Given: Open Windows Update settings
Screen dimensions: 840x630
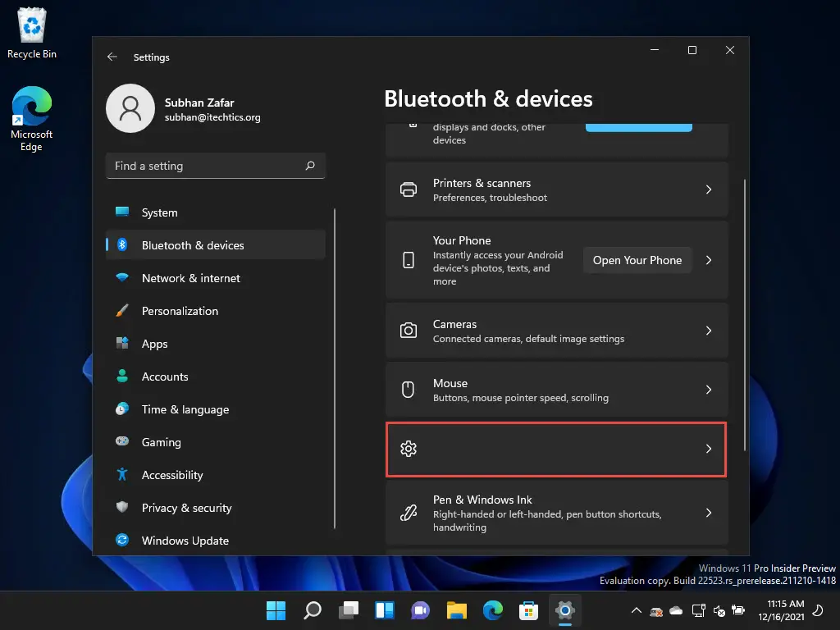Looking at the screenshot, I should pos(216,541).
